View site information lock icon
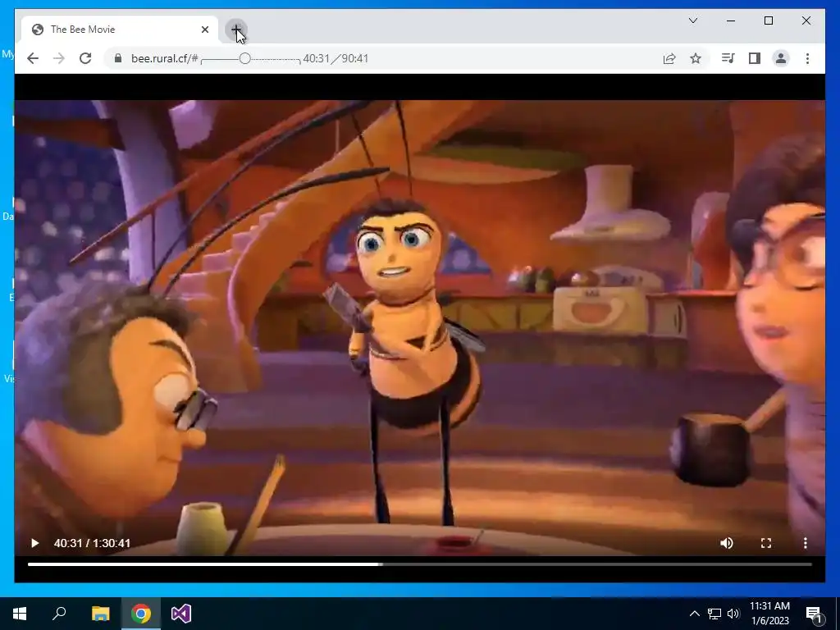This screenshot has width=840, height=630. 118,58
